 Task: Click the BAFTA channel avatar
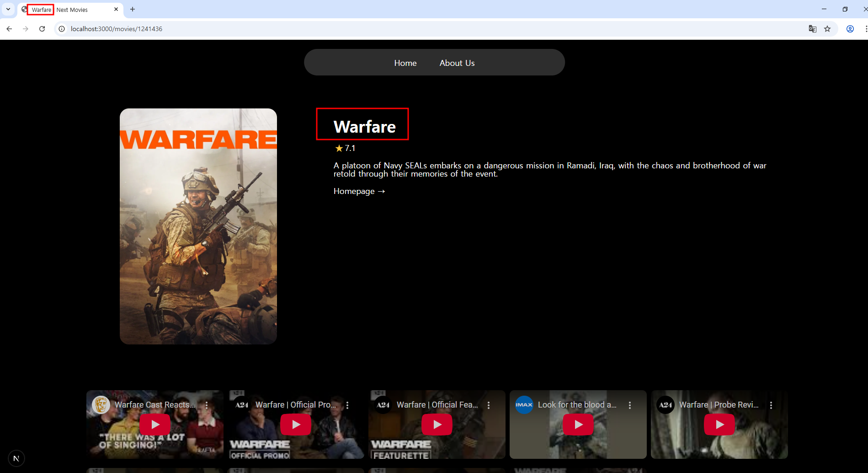point(101,405)
